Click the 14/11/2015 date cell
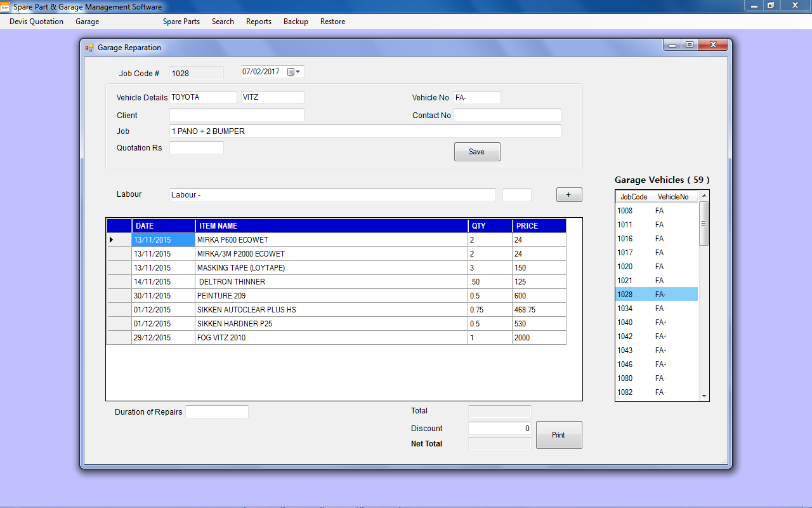 [164, 282]
